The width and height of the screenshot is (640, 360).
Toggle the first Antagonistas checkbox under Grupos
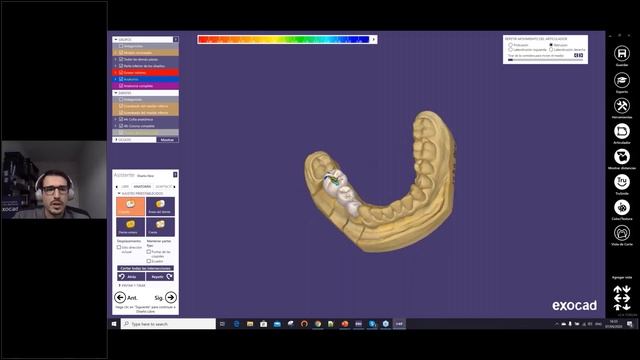tap(121, 46)
